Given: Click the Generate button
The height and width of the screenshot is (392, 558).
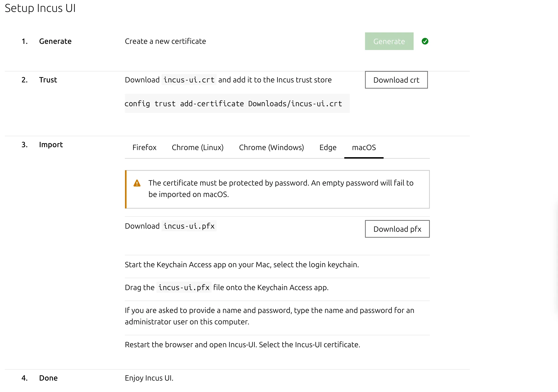Looking at the screenshot, I should 389,41.
